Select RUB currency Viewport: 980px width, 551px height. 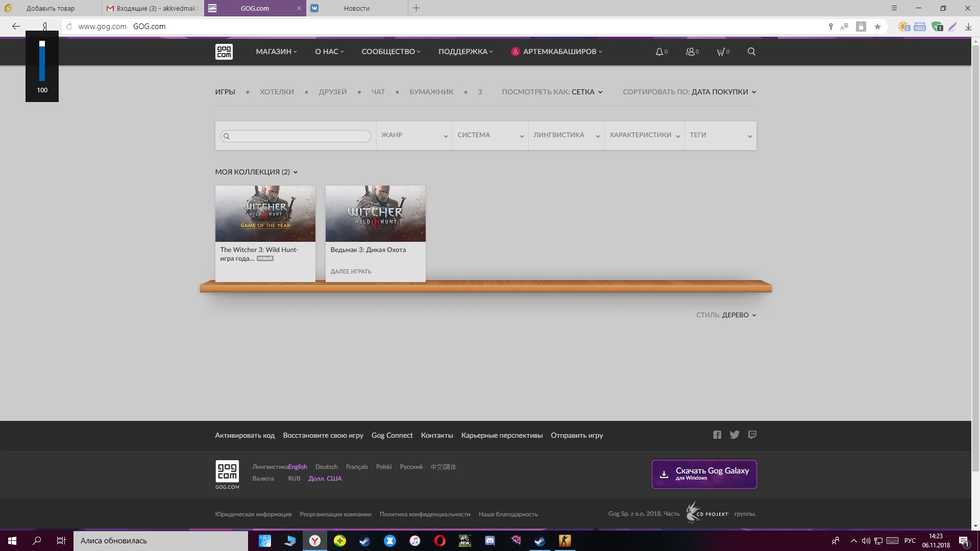294,479
